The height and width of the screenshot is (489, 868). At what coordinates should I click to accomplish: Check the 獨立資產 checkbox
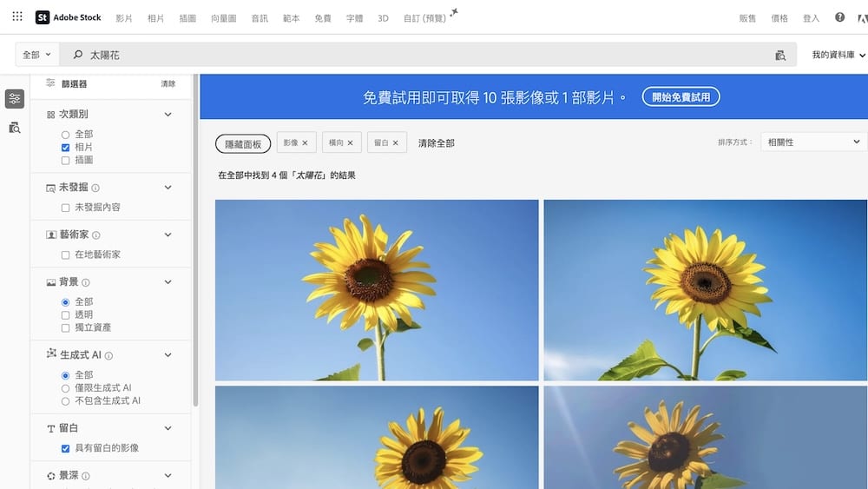click(x=65, y=327)
